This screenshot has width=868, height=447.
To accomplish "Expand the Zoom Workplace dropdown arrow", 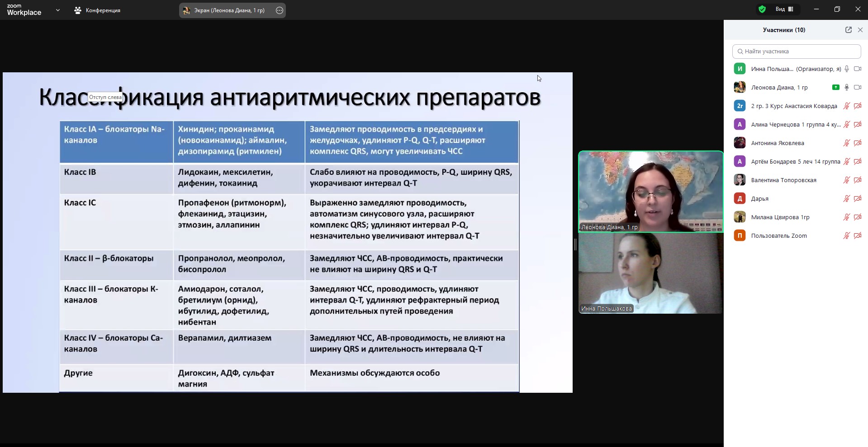I will click(57, 10).
